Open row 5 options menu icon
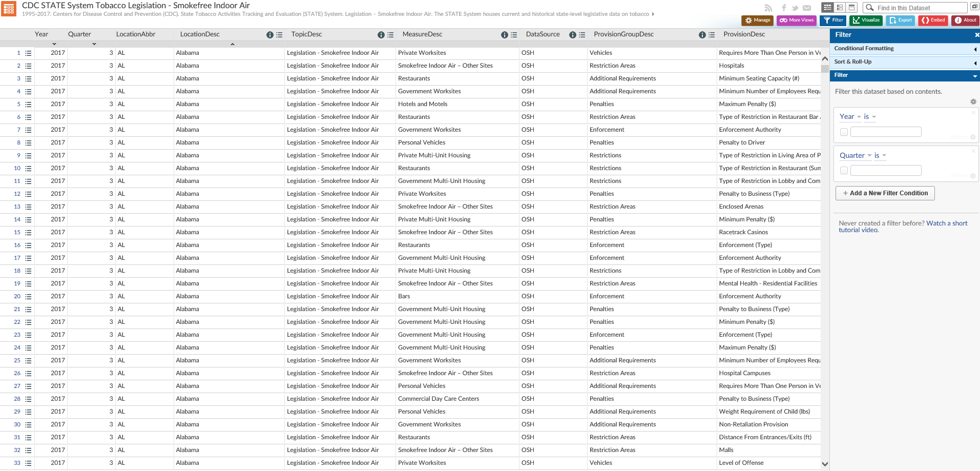This screenshot has width=980, height=471. [x=28, y=105]
